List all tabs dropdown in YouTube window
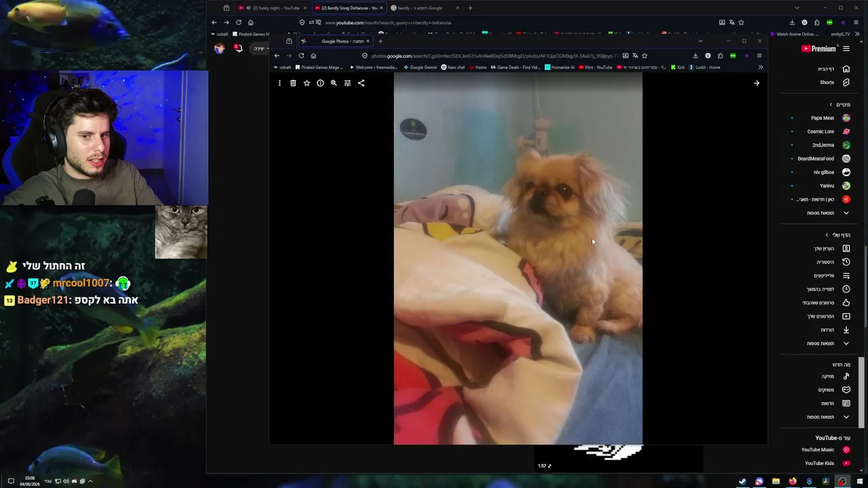Image resolution: width=868 pixels, height=488 pixels. point(797,8)
